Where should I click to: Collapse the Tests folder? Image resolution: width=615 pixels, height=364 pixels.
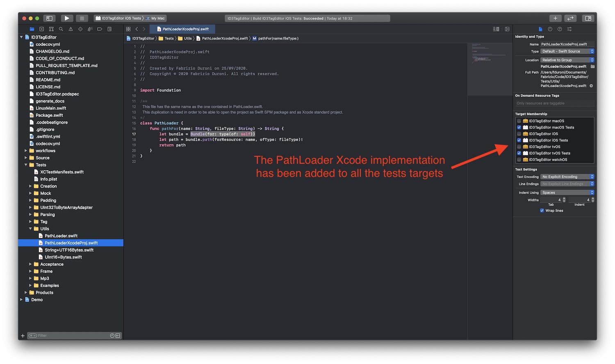click(x=26, y=165)
